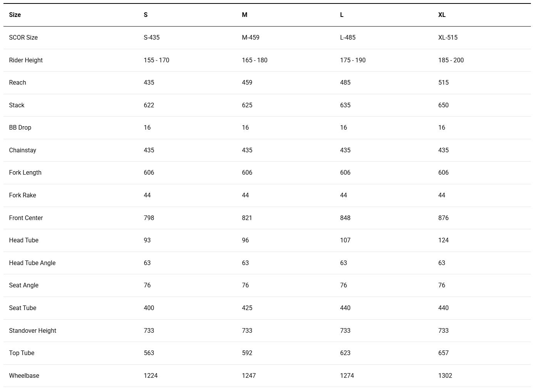This screenshot has width=549, height=392.
Task: Click the stack value 650
Action: (x=443, y=105)
